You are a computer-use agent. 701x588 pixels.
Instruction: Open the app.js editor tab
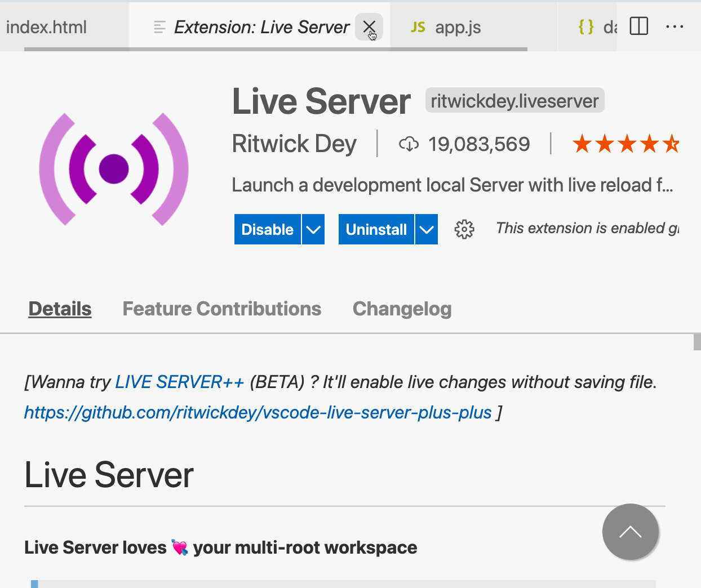458,27
